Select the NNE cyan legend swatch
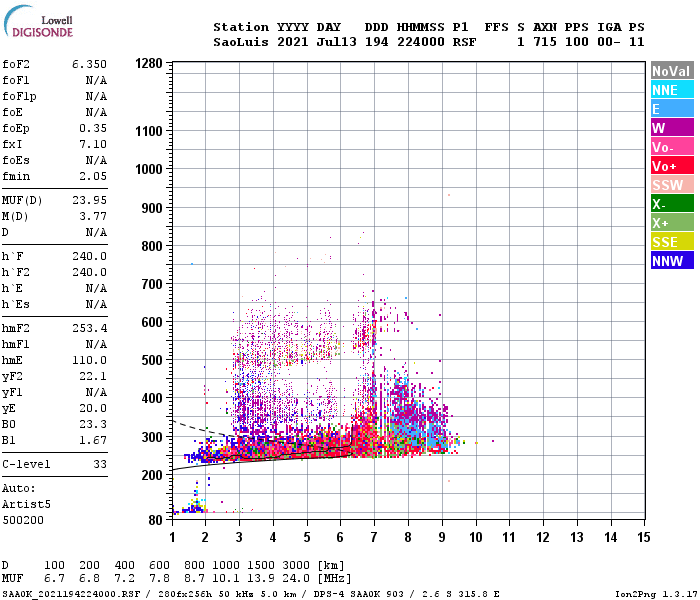 (672, 90)
